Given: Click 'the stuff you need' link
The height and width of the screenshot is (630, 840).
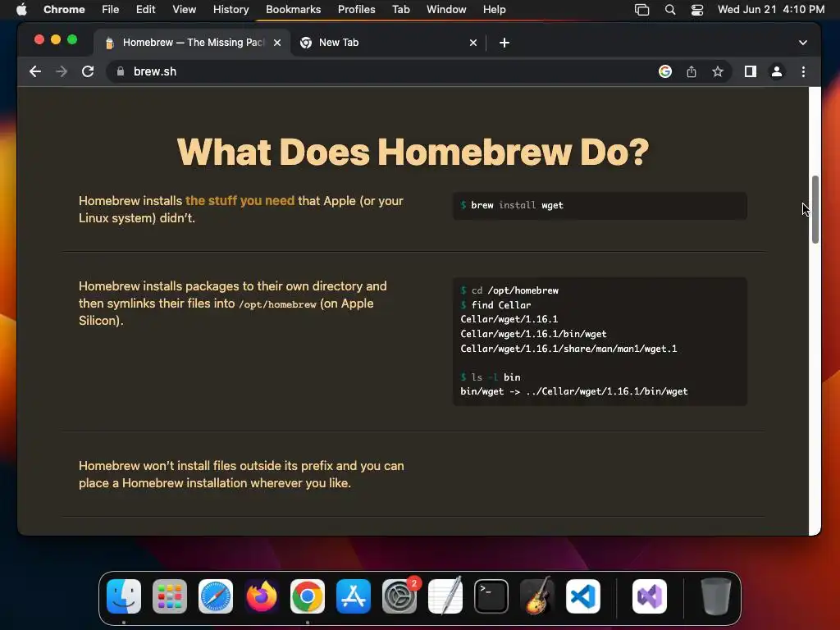Looking at the screenshot, I should tap(240, 201).
